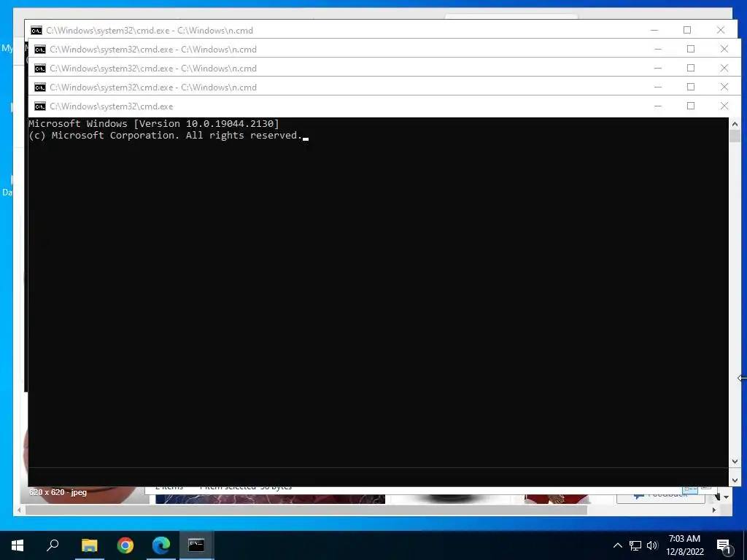This screenshot has height=560, width=747.
Task: Click the '(c) Microsoft Corporation. All rights reserved.' line
Action: click(166, 136)
